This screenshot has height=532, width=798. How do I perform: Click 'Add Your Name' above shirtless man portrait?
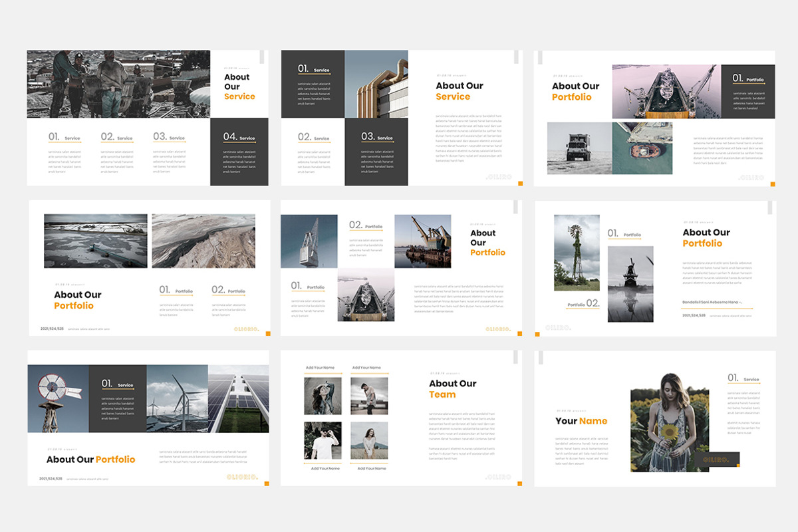click(366, 368)
